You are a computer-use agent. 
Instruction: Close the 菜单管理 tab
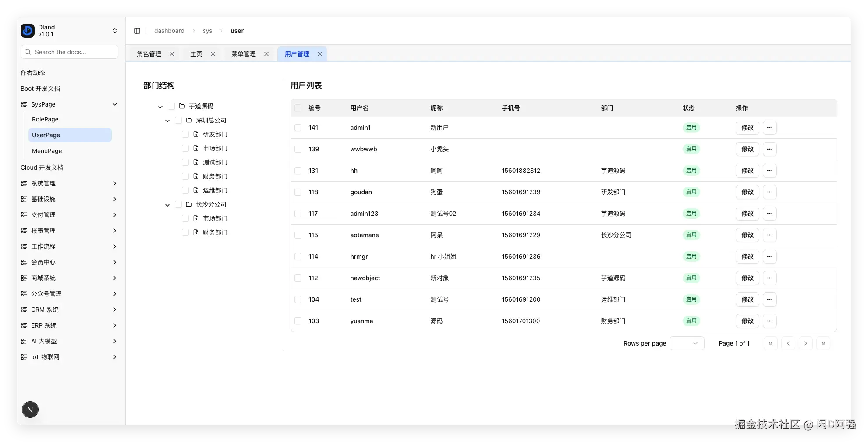coord(266,53)
